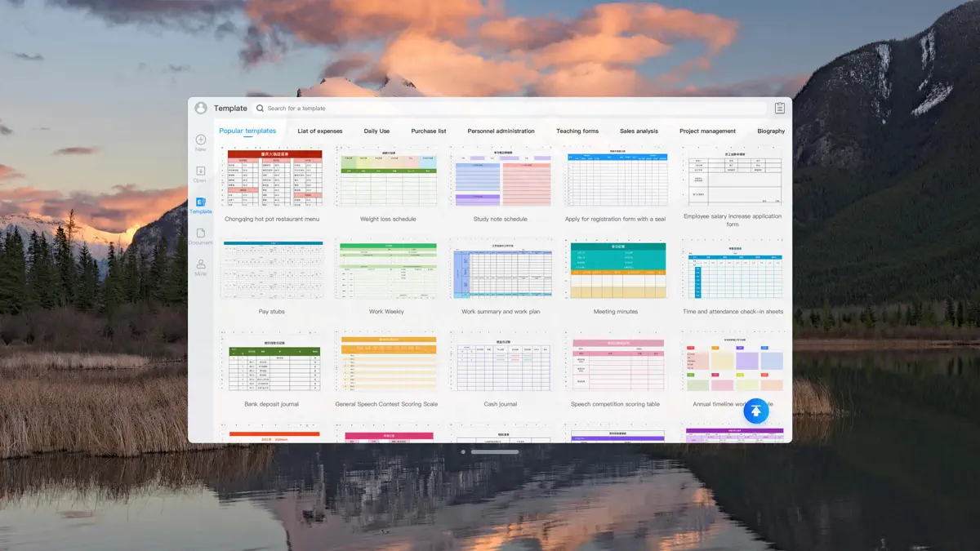Image resolution: width=980 pixels, height=551 pixels.
Task: Click the clipboard icon at top right
Action: tap(779, 107)
